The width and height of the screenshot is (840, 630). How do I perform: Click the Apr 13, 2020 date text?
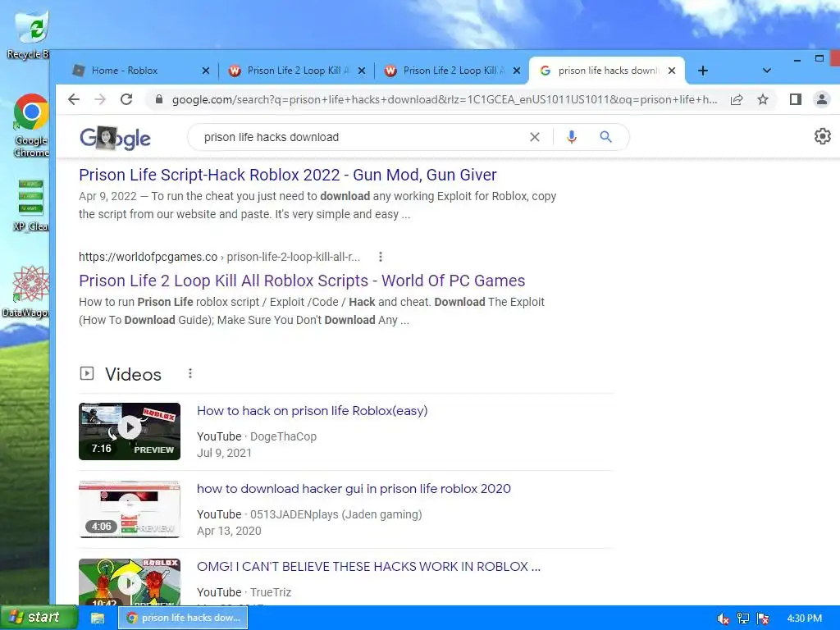click(x=229, y=531)
